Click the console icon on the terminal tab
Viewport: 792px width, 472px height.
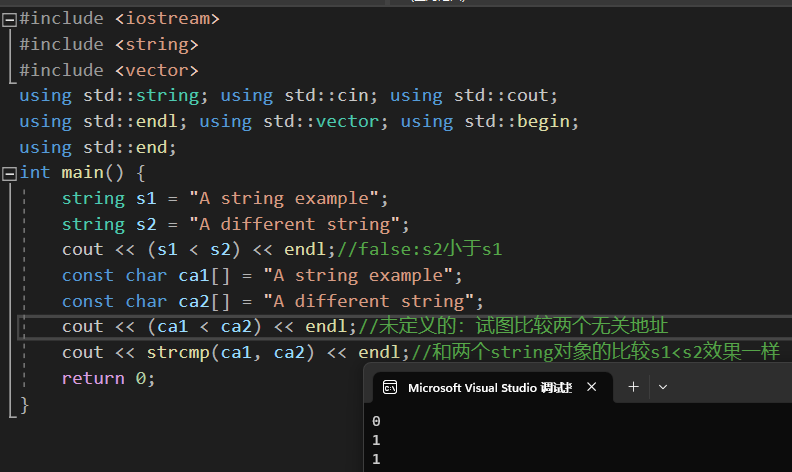click(390, 388)
